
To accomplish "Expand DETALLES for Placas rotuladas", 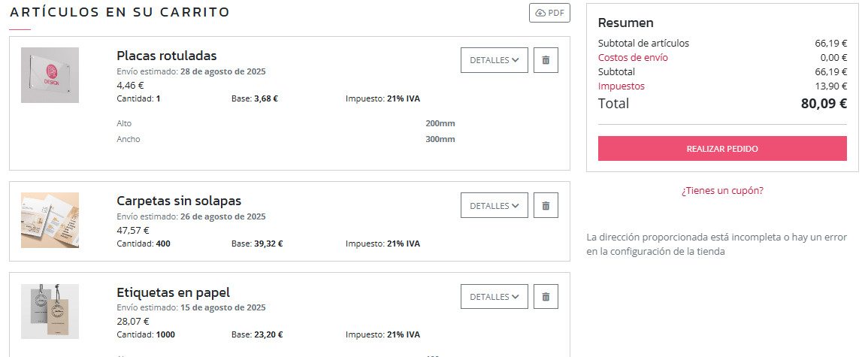I will point(494,60).
